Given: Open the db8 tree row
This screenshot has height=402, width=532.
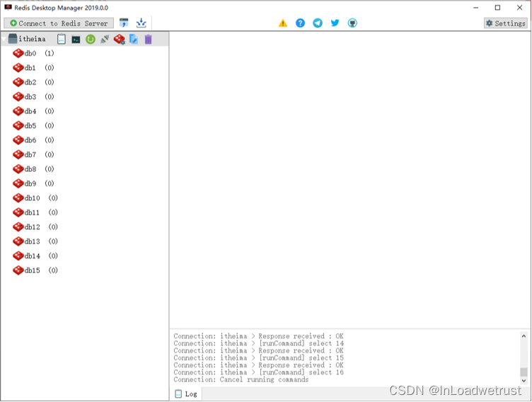Looking at the screenshot, I should pos(84,169).
